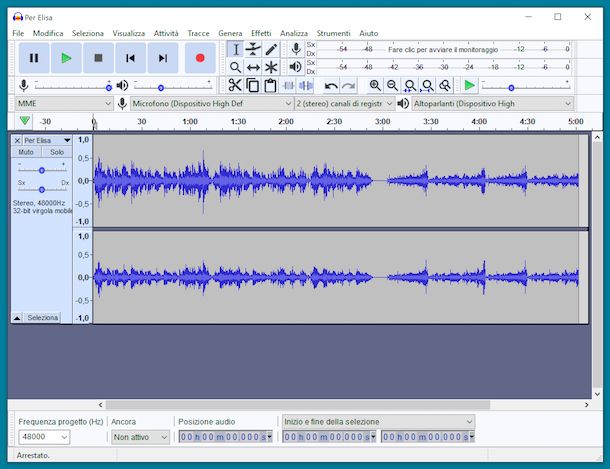This screenshot has width=610, height=469.
Task: Click the Zoom toggle icon
Action: coord(445,85)
